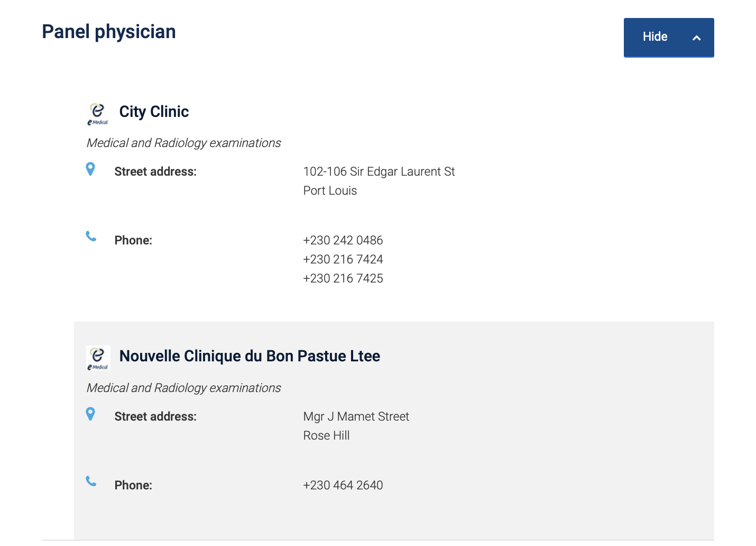Click the eMedical logo beside City Clinic
Screen dimensions: 756x546
click(x=98, y=114)
